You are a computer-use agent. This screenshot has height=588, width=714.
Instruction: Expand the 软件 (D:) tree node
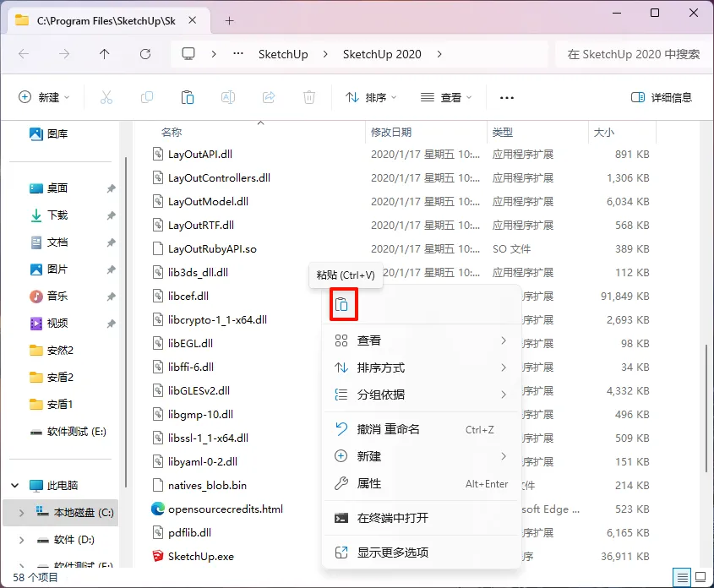click(x=21, y=540)
